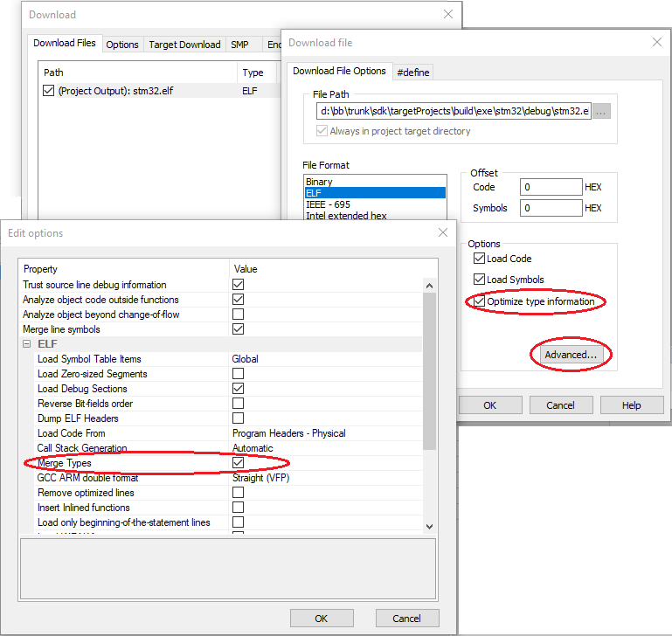Select the SMP tab
Screen dimensions: 672x636
tap(239, 45)
